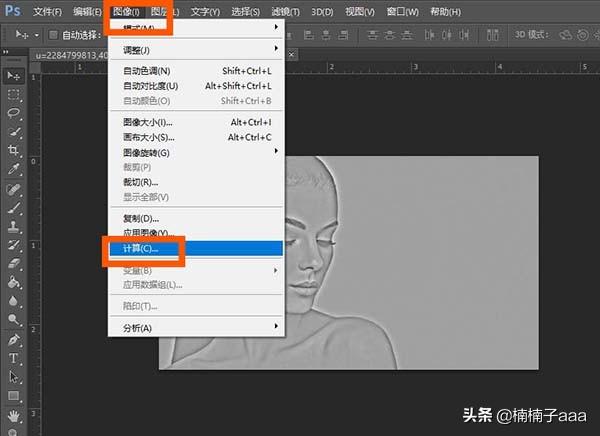Toggle the 自动选择 checkbox
Viewport: 600px width, 436px height.
[51, 35]
